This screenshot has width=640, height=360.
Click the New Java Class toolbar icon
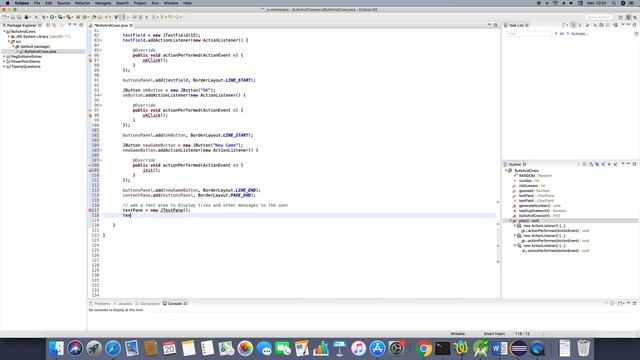click(x=84, y=17)
